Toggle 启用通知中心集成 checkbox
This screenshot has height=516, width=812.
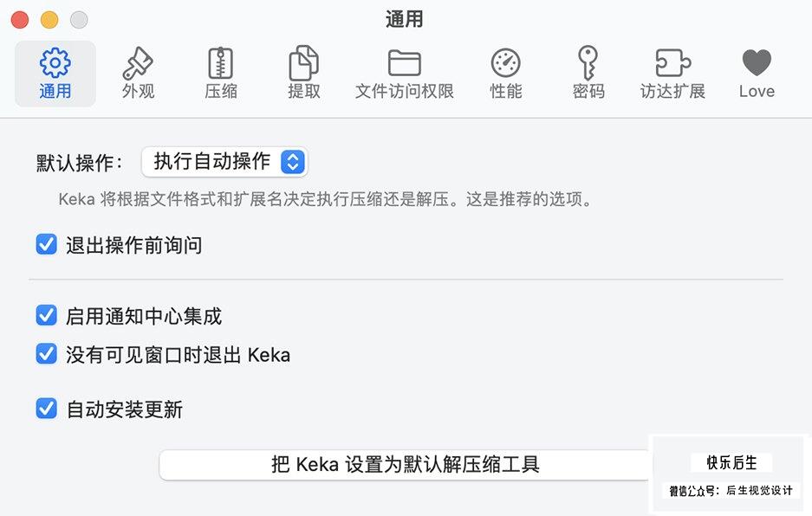[46, 315]
